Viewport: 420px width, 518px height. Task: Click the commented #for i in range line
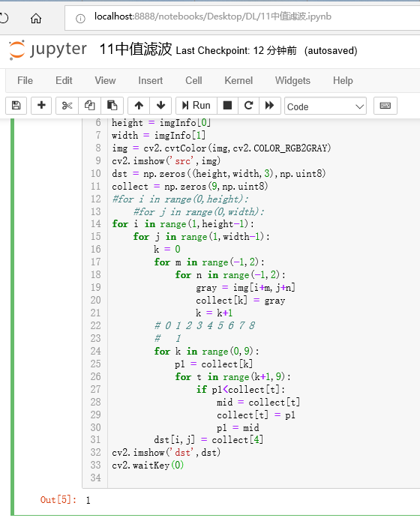tap(181, 199)
